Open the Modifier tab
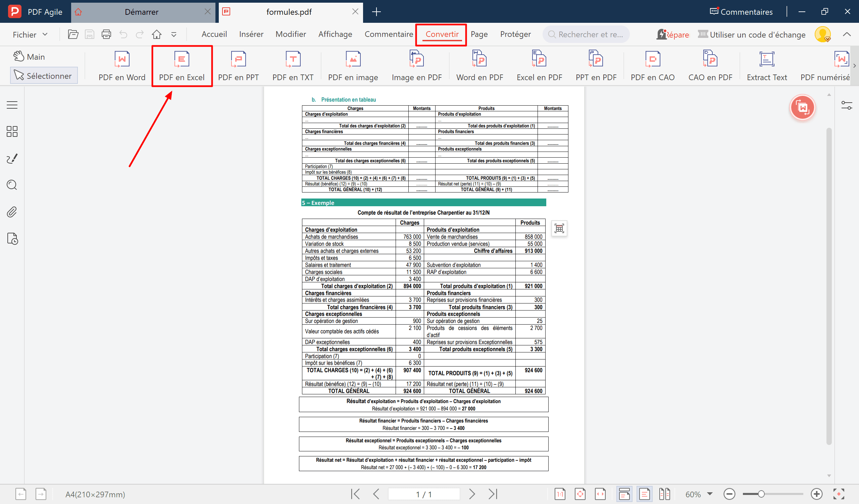Image resolution: width=859 pixels, height=504 pixels. click(x=291, y=34)
